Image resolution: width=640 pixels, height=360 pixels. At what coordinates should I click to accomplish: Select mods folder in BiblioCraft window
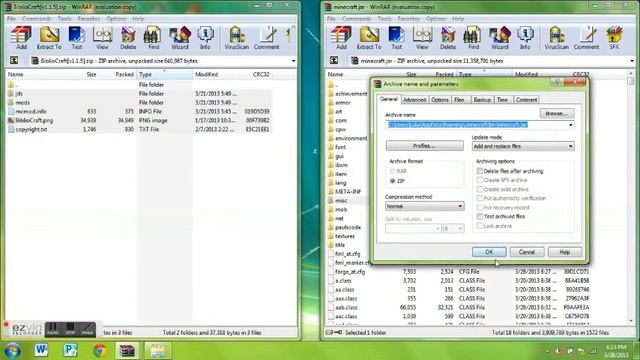[22, 102]
